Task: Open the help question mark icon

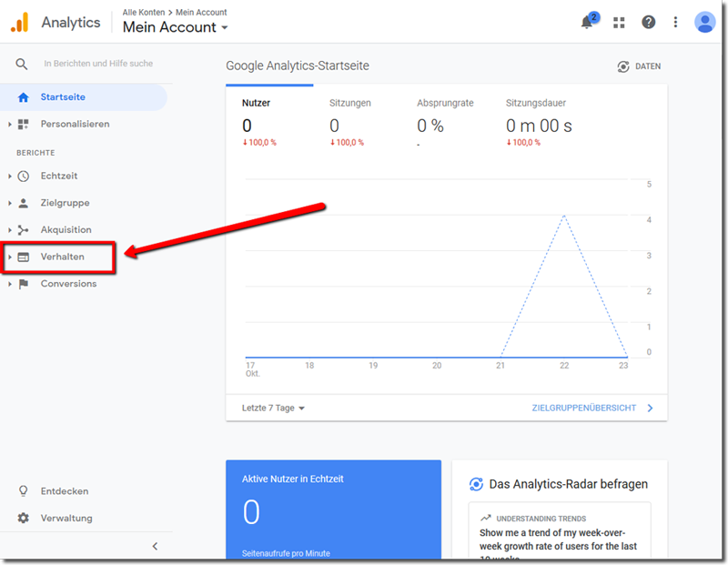Action: [x=648, y=22]
